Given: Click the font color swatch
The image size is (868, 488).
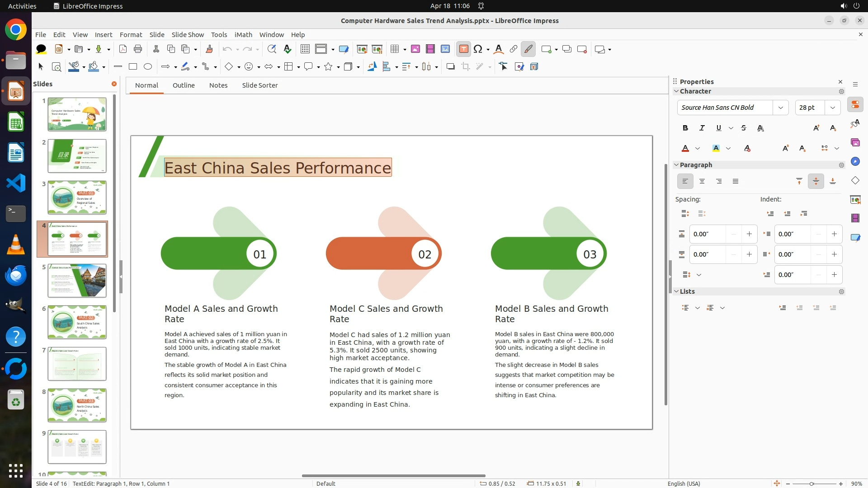Looking at the screenshot, I should pos(685,149).
